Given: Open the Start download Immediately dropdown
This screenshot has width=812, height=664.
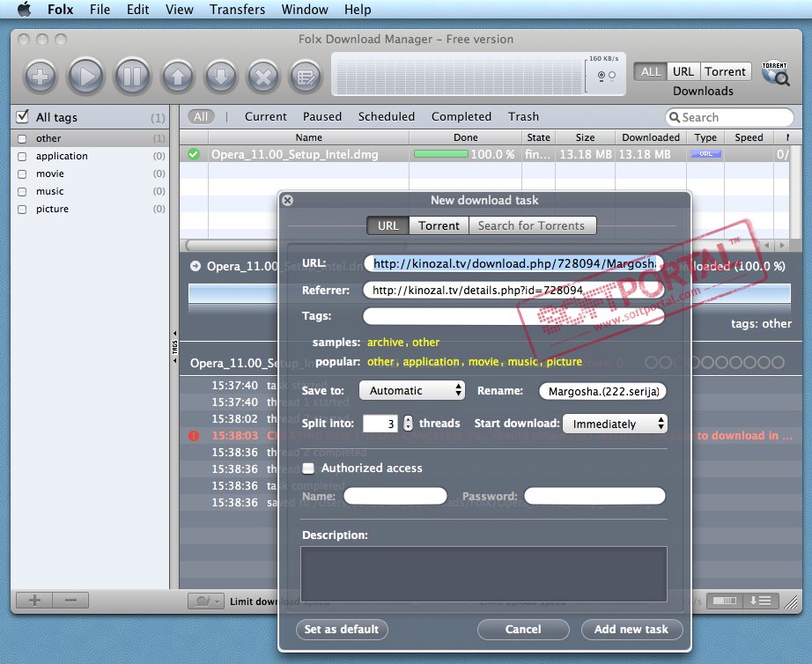Looking at the screenshot, I should [x=615, y=424].
